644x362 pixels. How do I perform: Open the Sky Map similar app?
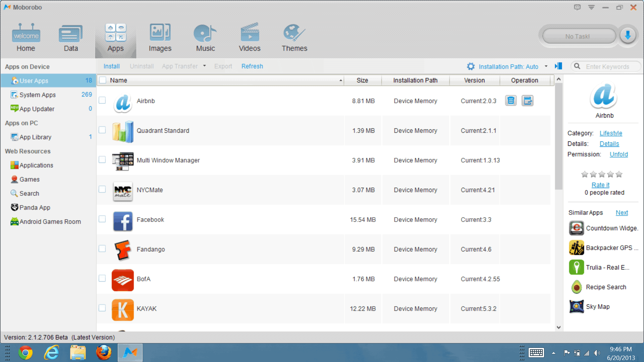pyautogui.click(x=589, y=307)
